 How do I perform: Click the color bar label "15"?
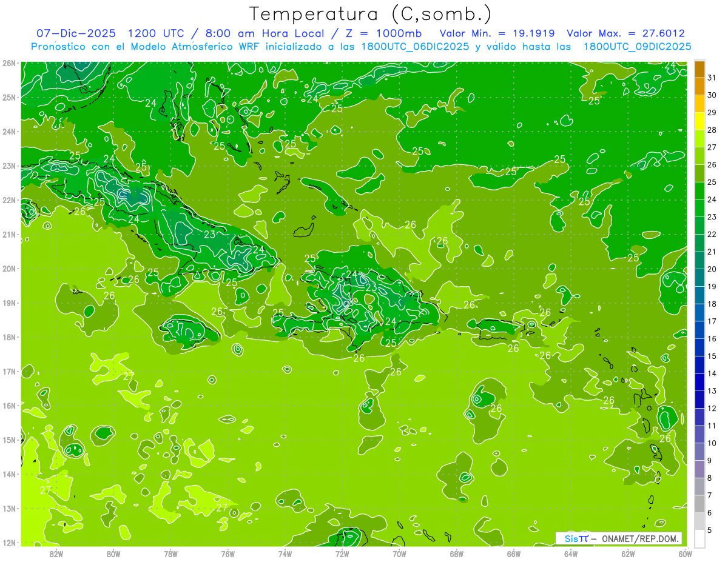(x=712, y=356)
